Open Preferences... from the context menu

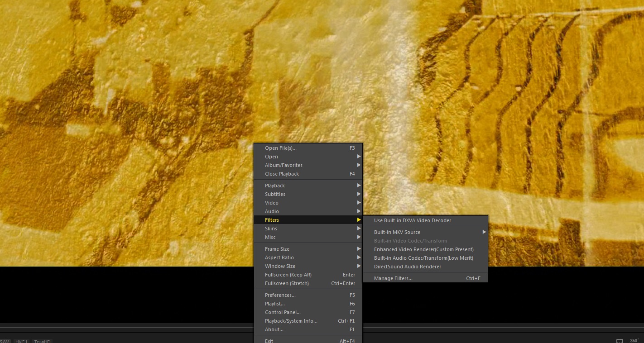point(280,295)
